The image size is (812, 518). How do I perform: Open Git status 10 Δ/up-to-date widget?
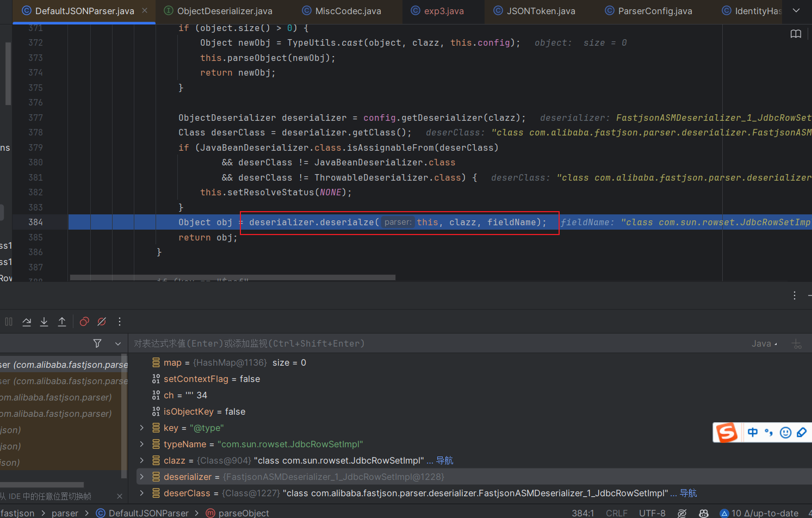[x=759, y=513]
